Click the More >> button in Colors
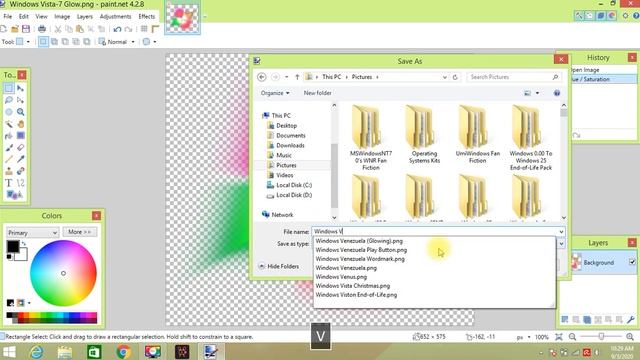Screen dimensions: 640x360 (80, 232)
